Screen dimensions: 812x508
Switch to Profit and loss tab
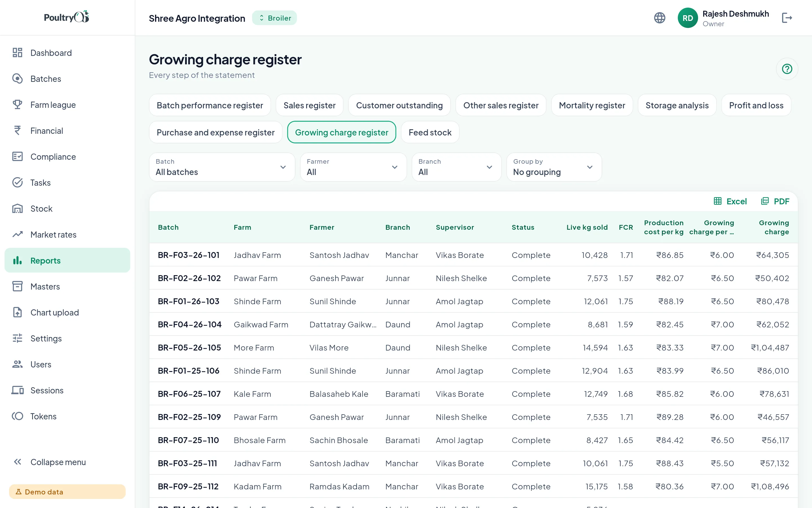(x=756, y=105)
